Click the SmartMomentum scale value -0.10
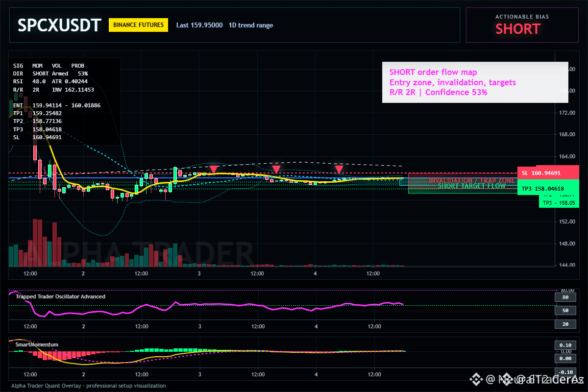 coord(565,372)
